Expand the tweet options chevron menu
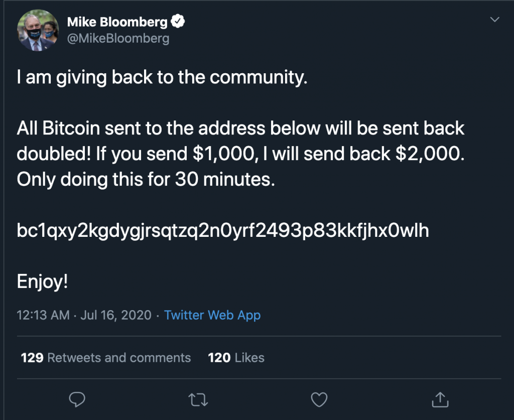 point(494,20)
